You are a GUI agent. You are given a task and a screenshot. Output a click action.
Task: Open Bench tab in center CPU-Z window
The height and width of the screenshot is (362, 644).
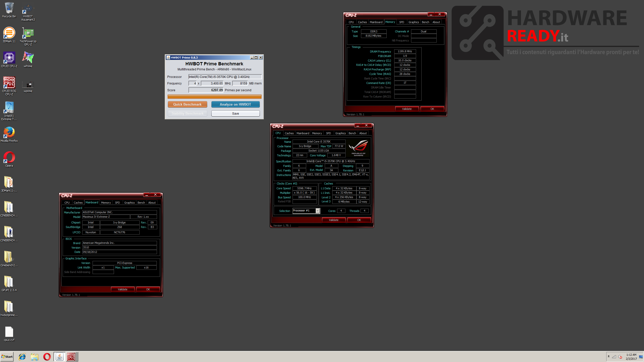pyautogui.click(x=352, y=133)
